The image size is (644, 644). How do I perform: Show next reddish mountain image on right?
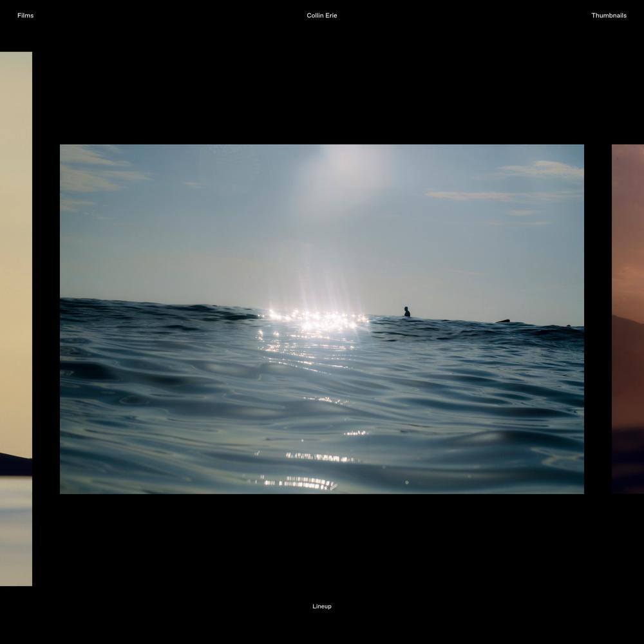[627, 319]
